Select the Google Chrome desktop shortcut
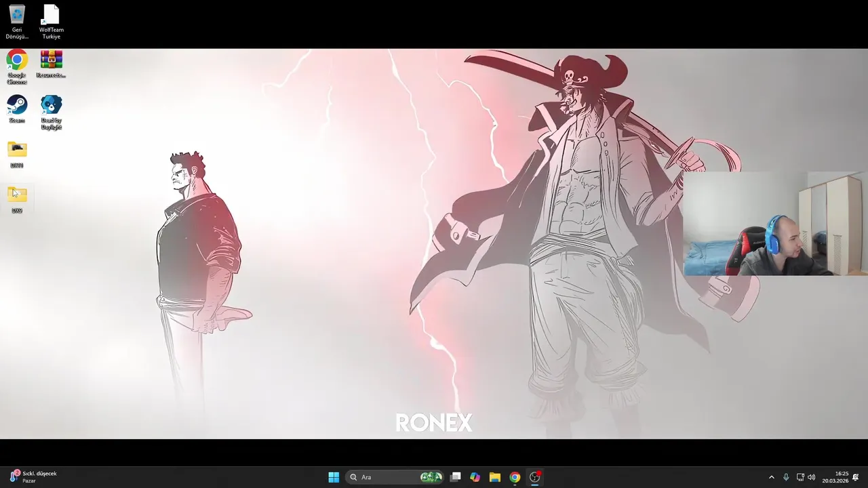Screen dimensions: 868x488 (x=17, y=67)
